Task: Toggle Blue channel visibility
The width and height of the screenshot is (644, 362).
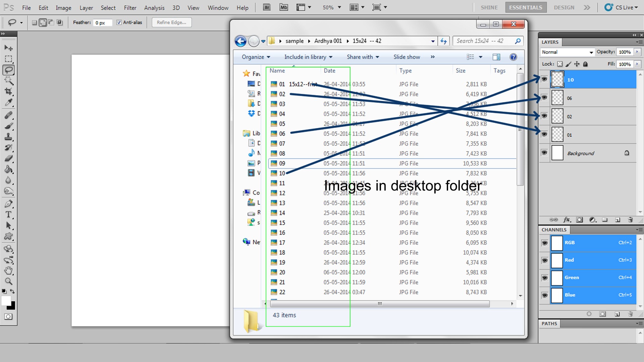Action: click(x=544, y=295)
